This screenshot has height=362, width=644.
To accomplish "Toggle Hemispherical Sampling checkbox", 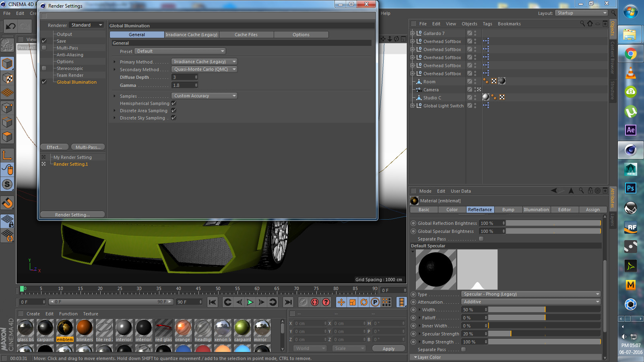I will coord(174,103).
